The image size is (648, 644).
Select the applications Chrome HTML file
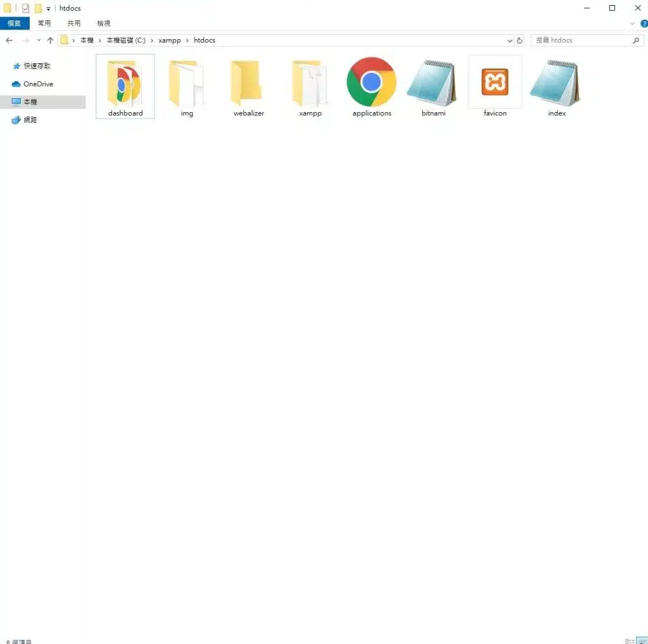point(371,82)
